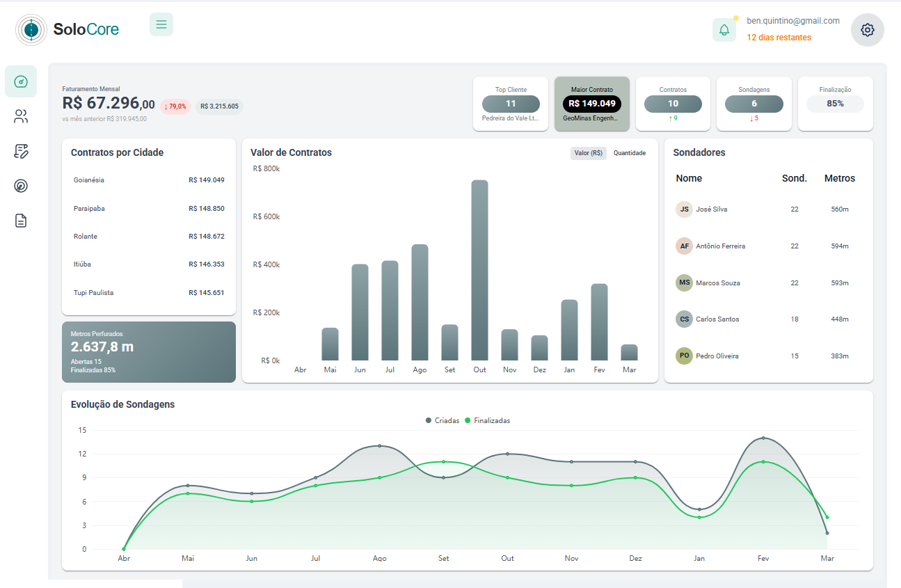Open the dashboard via the speedometer icon
Screen dimensions: 901x588
point(21,81)
